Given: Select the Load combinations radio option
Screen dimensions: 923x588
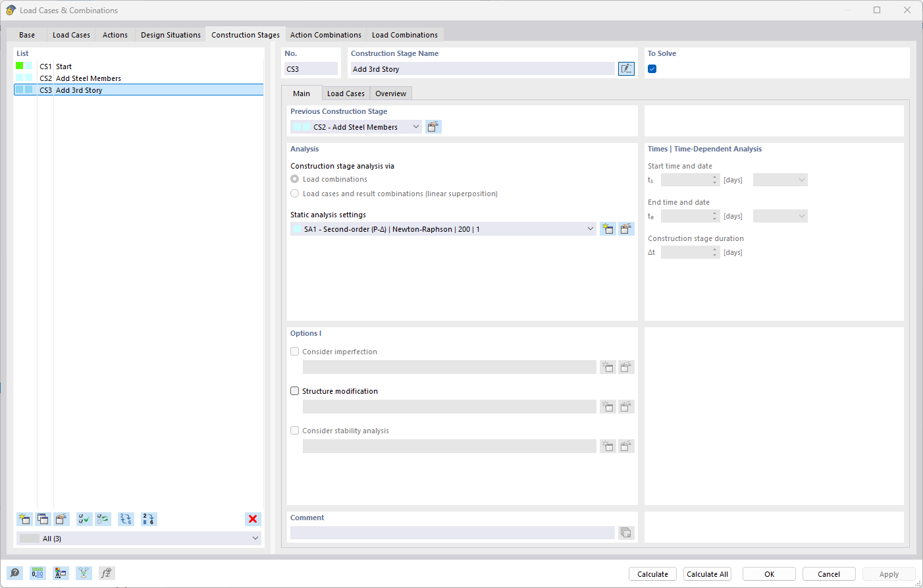Looking at the screenshot, I should tap(295, 179).
